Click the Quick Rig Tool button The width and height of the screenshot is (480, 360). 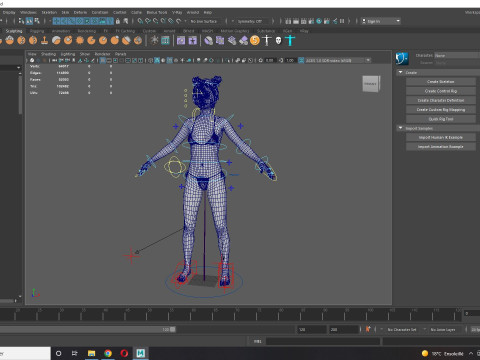click(441, 119)
